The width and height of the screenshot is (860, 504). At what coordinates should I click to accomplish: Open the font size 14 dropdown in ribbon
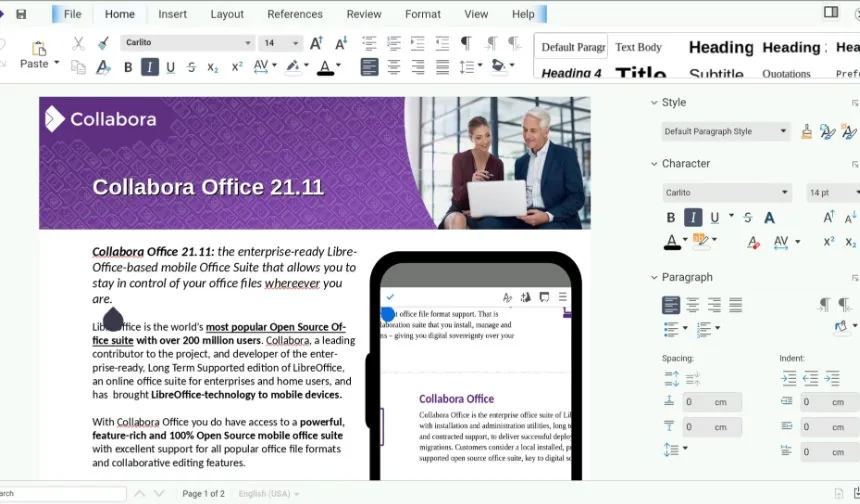tap(280, 43)
